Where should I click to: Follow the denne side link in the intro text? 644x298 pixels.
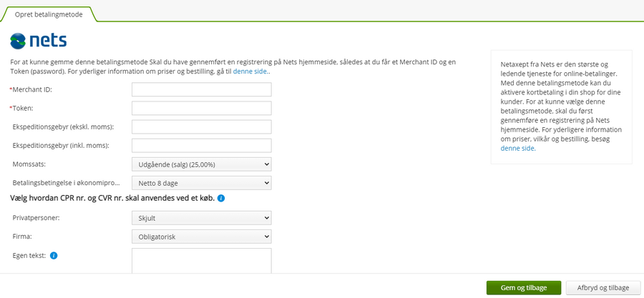point(251,71)
